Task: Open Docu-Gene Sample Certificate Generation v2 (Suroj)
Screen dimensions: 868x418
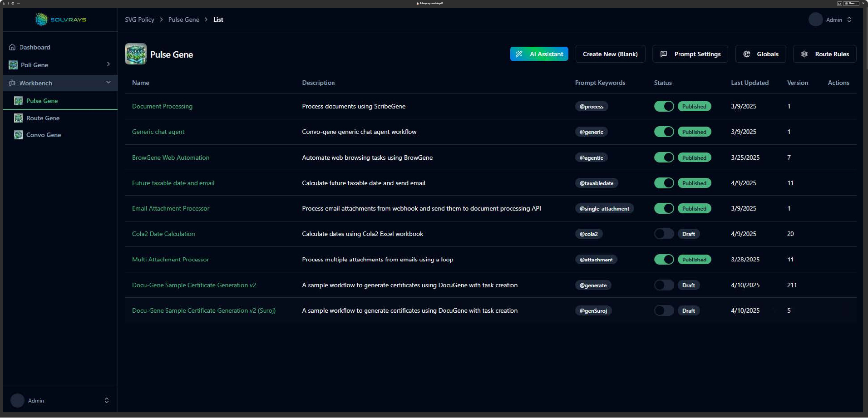Action: [204, 310]
